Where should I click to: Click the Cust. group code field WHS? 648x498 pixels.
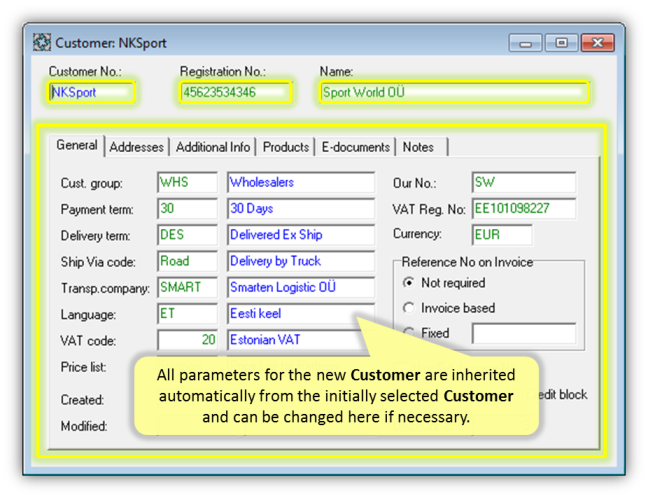(187, 182)
